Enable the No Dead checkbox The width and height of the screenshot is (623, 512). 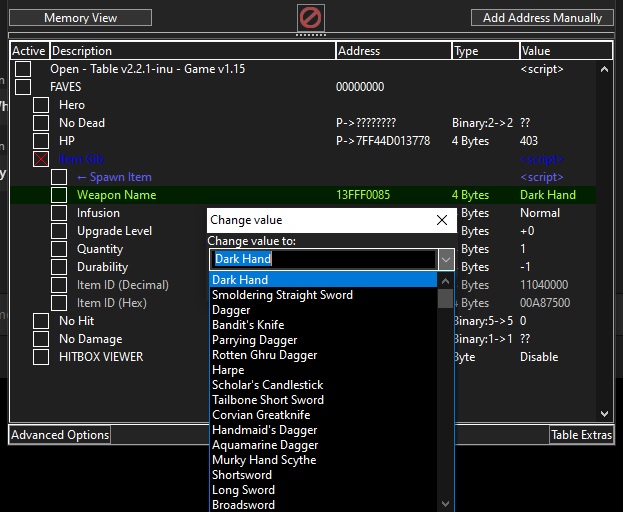click(x=41, y=123)
